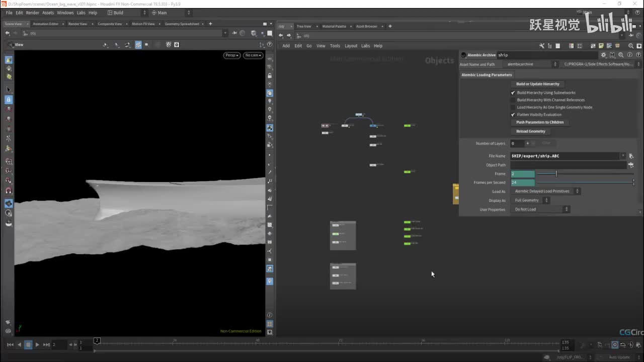Open the parameter search magnifier icon
Image resolution: width=644 pixels, height=362 pixels.
tap(621, 55)
